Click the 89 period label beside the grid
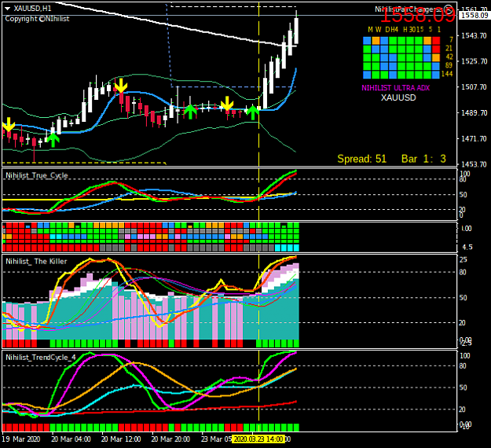The image size is (491, 448). click(x=449, y=65)
